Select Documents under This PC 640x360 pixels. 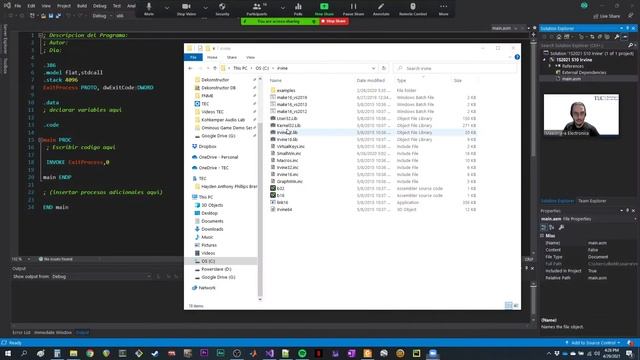(212, 221)
